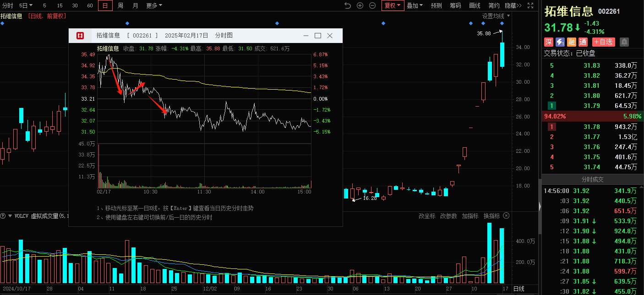Open the 设置均线 dropdown
The image size is (644, 295).
pos(496,16)
